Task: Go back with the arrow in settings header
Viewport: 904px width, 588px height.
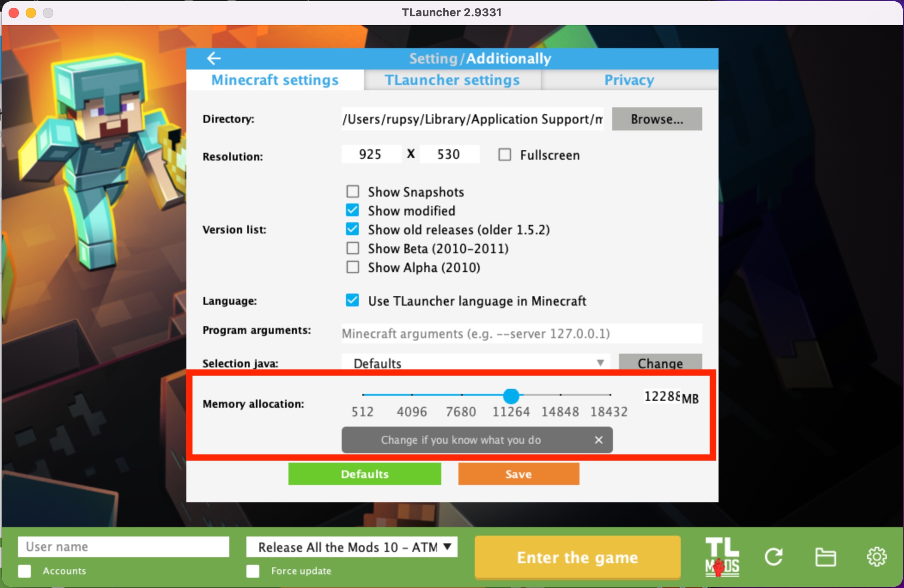Action: coord(214,58)
